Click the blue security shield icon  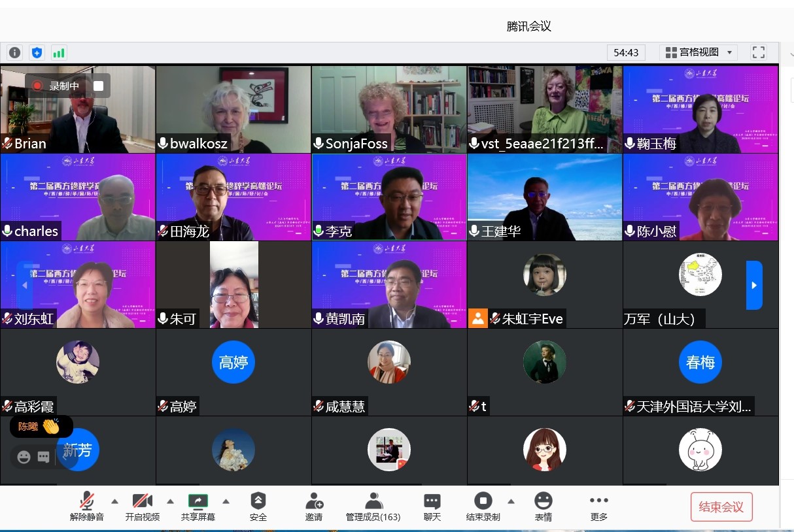click(x=37, y=53)
